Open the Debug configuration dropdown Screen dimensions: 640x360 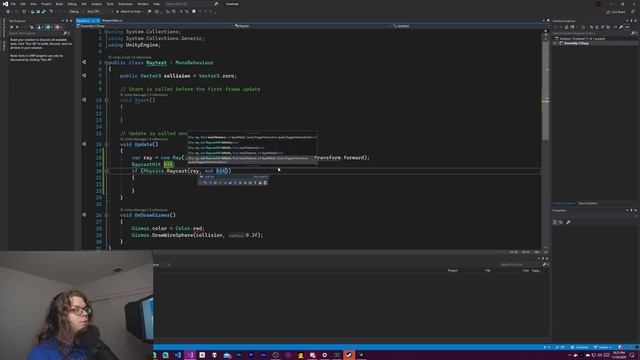coord(76,12)
